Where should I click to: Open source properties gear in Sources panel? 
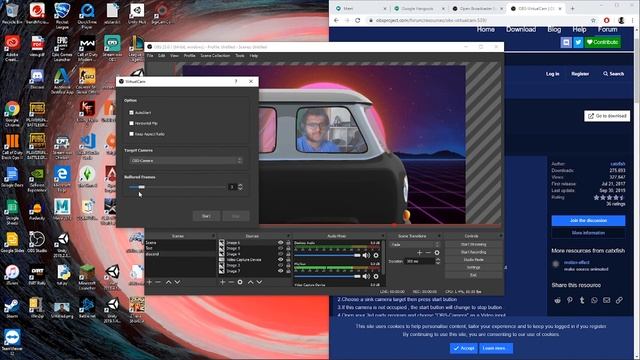coord(240,282)
